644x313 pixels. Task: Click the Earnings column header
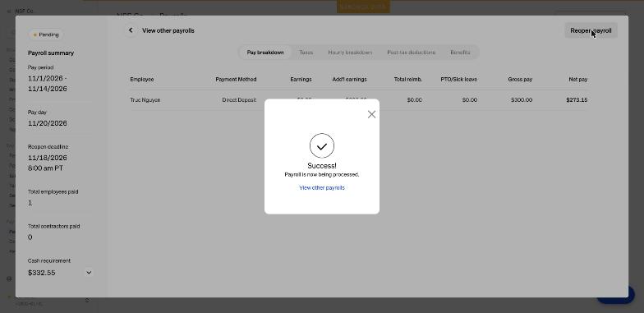point(301,79)
